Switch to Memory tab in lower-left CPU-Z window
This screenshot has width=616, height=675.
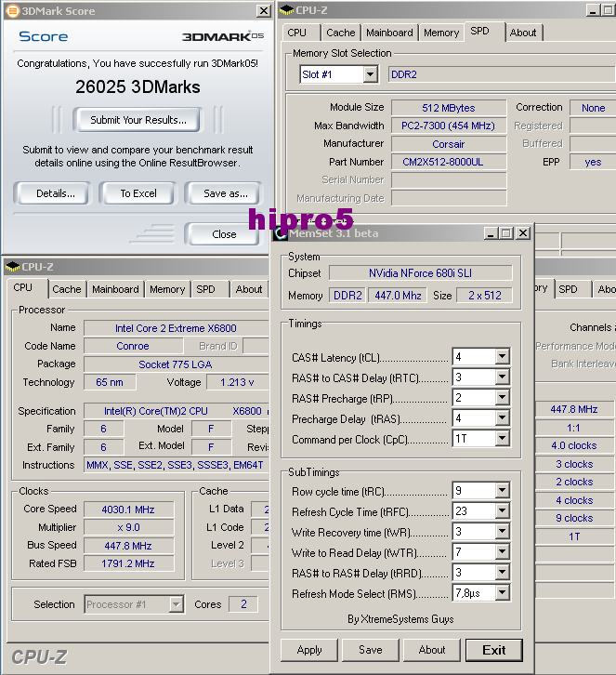(x=167, y=289)
